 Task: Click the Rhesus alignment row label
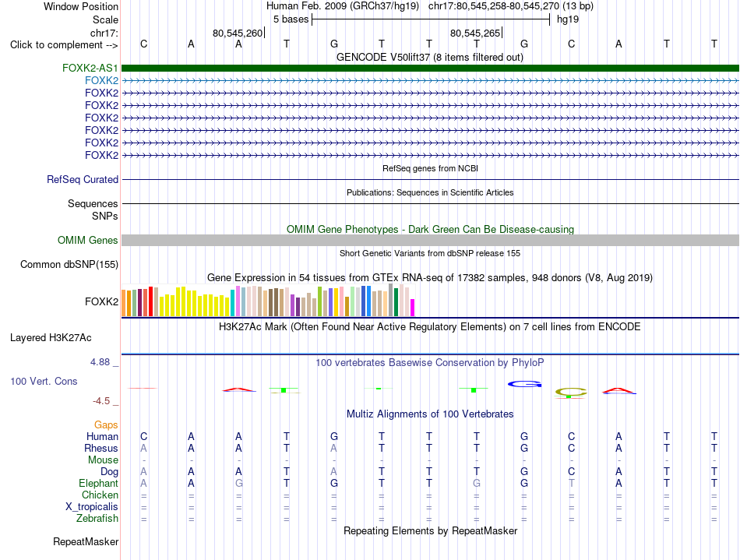tap(101, 448)
